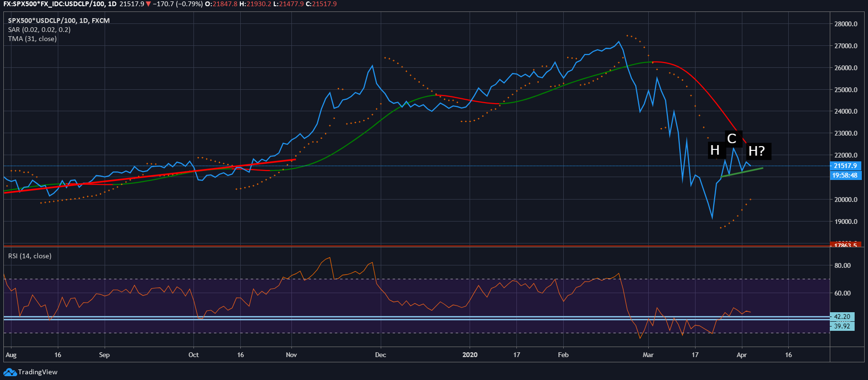Click the 27000.0 price axis label
Viewport: 868px width, 380px height.
pos(846,46)
